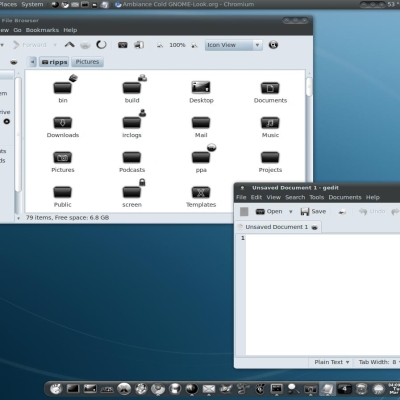The width and height of the screenshot is (400, 400).
Task: Open the bin folder
Action: tap(63, 89)
